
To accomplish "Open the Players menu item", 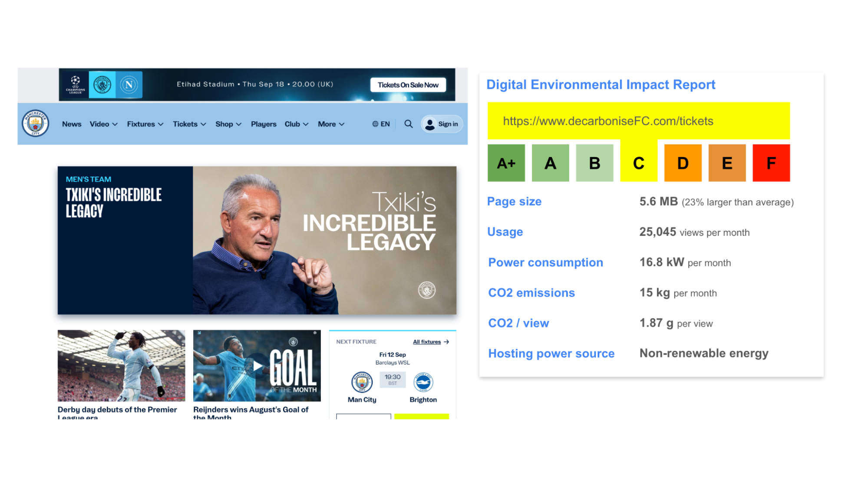I will pos(264,124).
